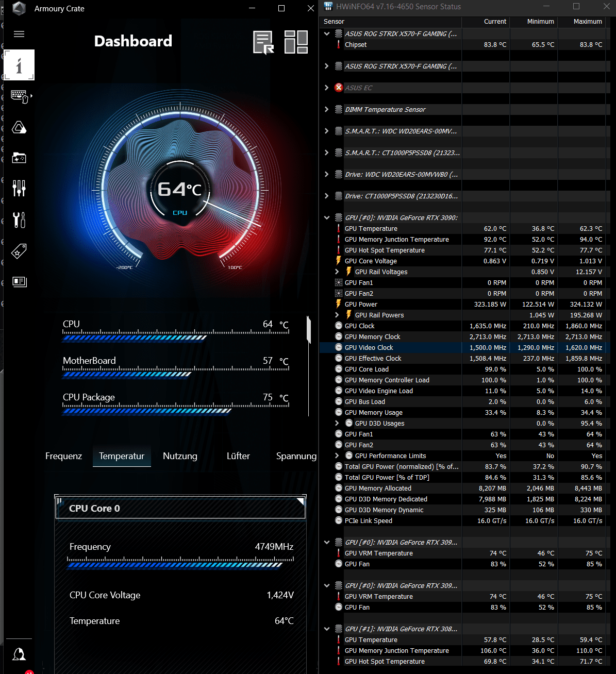Select the GPU Hot Spot Temperature 77.1 °C row
Screen dimensions: 616x674
[464, 250]
